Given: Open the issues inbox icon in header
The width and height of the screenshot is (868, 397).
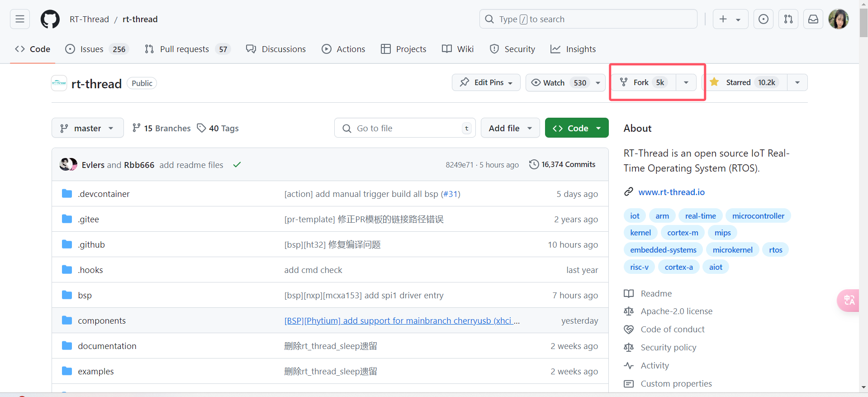Looking at the screenshot, I should (764, 19).
